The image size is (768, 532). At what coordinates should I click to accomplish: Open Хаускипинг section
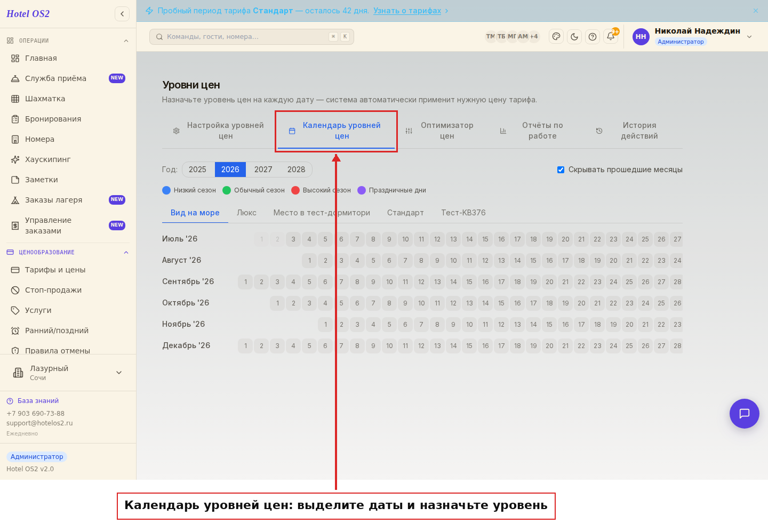coord(68,159)
